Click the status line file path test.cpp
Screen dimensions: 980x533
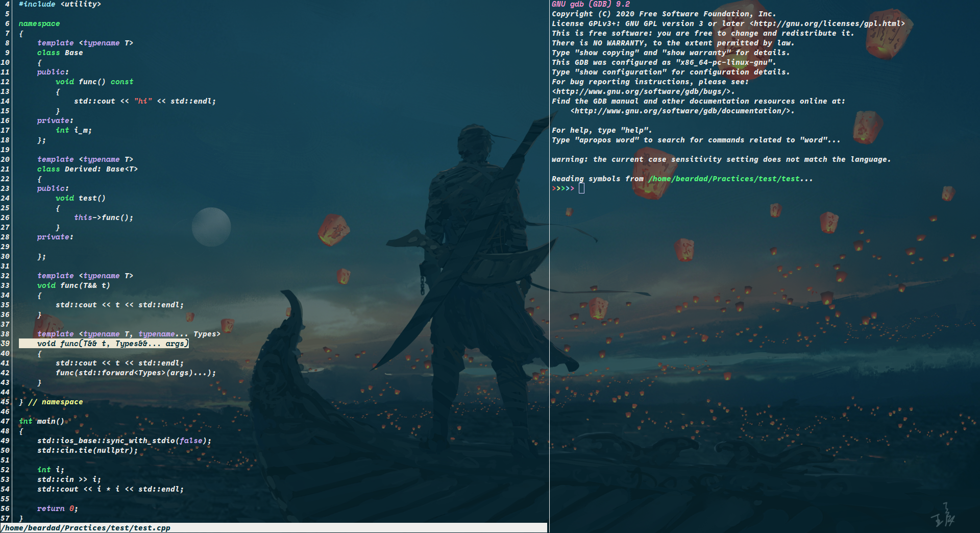pos(86,528)
